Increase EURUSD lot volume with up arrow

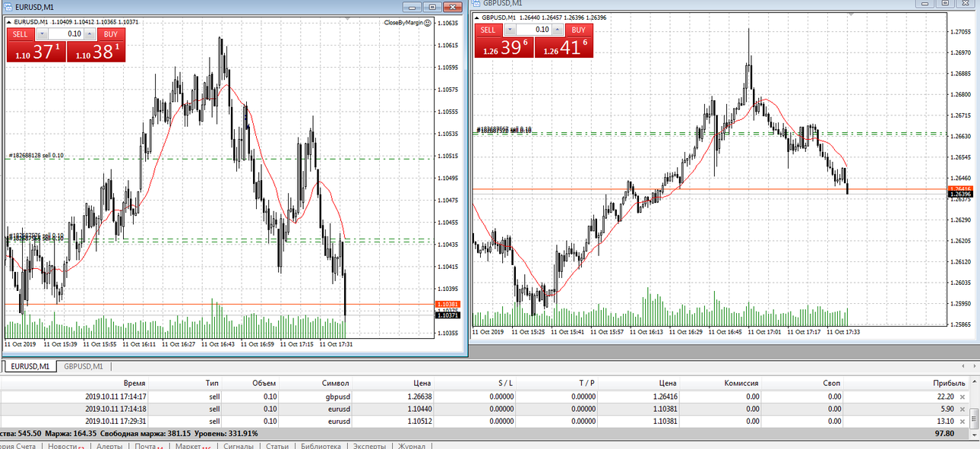point(91,34)
